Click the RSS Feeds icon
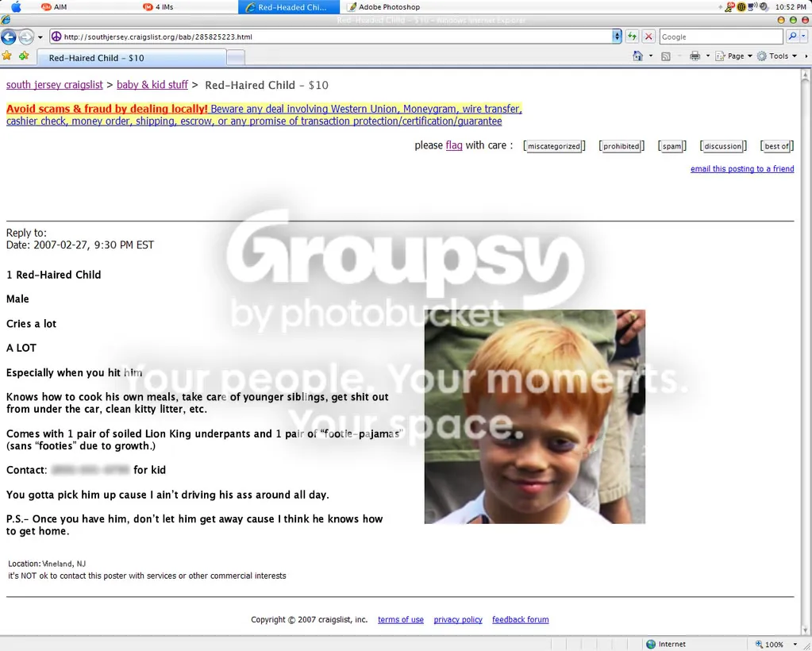 [666, 56]
